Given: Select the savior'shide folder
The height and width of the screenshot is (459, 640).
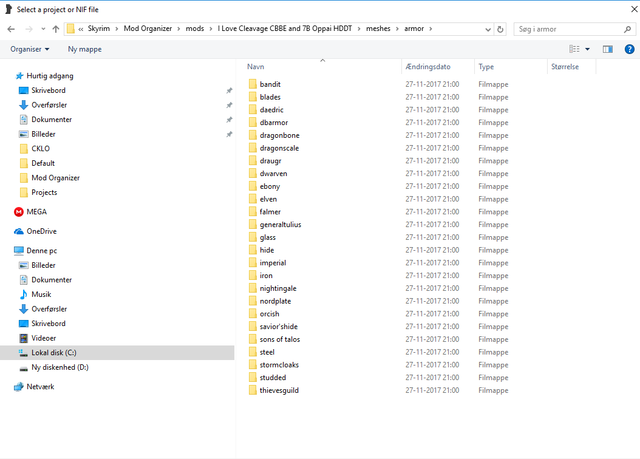Looking at the screenshot, I should 278,326.
